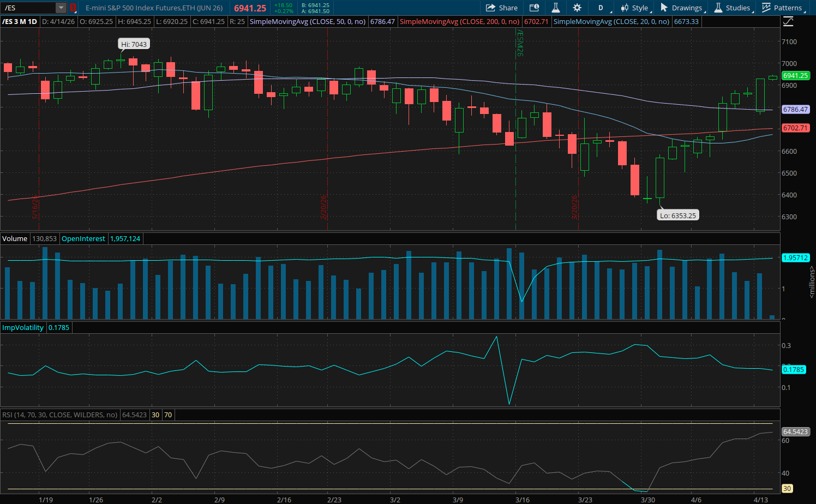Click the Patterns zigzag icon
Screen dimensions: 816x504
766,8
